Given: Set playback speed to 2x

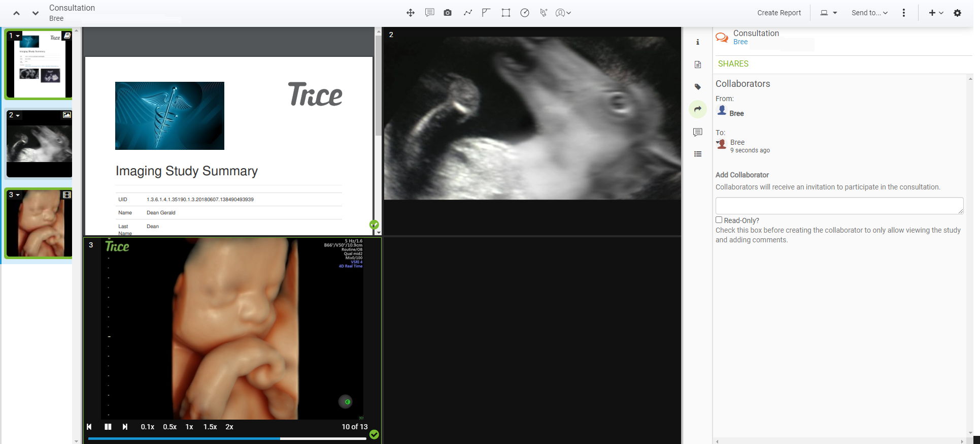Looking at the screenshot, I should [229, 427].
